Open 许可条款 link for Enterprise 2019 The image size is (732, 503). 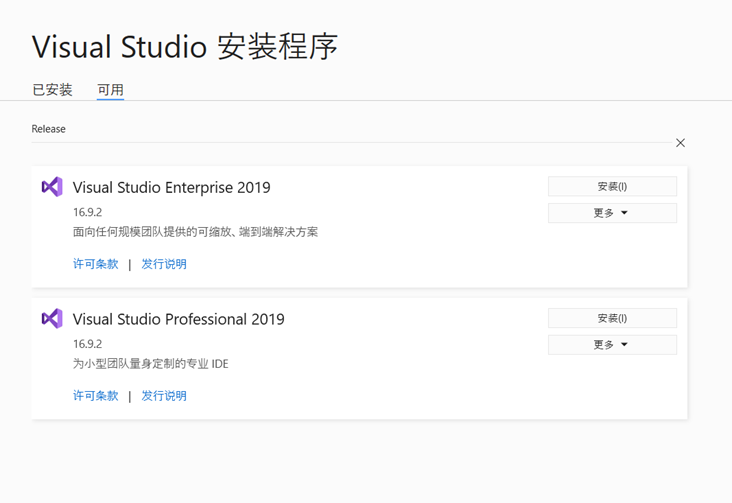(x=95, y=264)
